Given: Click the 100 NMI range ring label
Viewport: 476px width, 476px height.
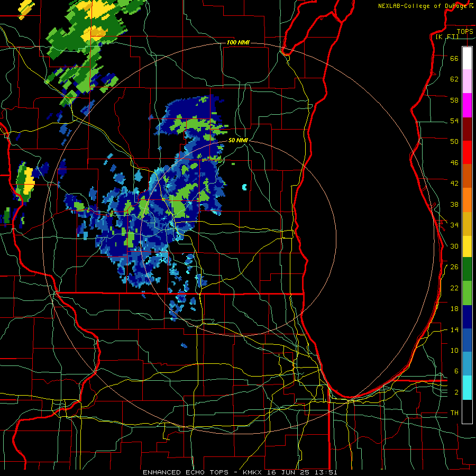Looking at the screenshot, I should (238, 42).
